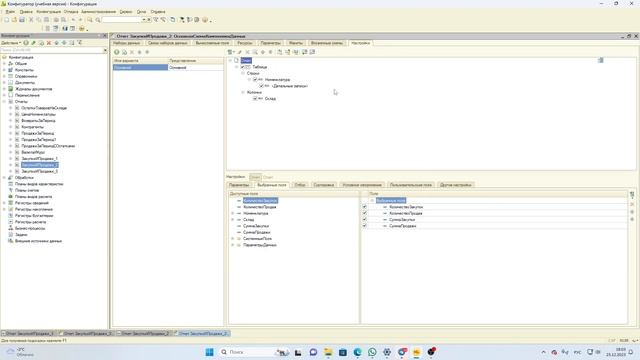
Task: Click the search text box in main toolbar
Action: tap(121, 20)
